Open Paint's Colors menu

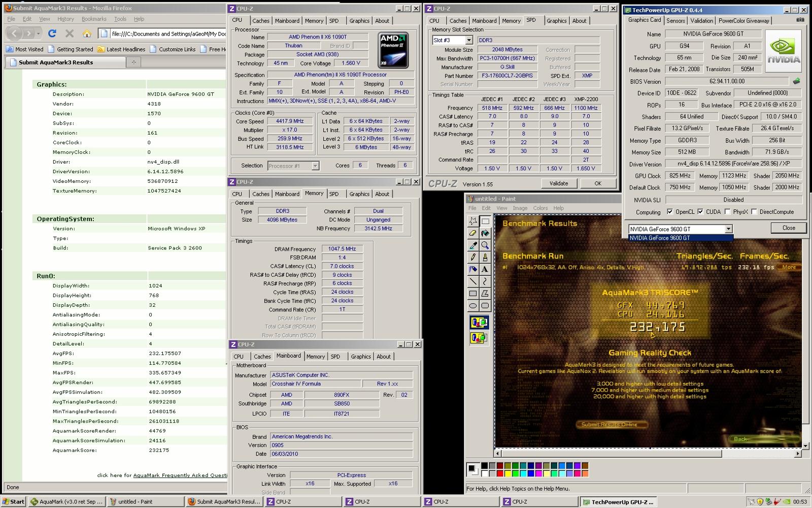point(540,208)
